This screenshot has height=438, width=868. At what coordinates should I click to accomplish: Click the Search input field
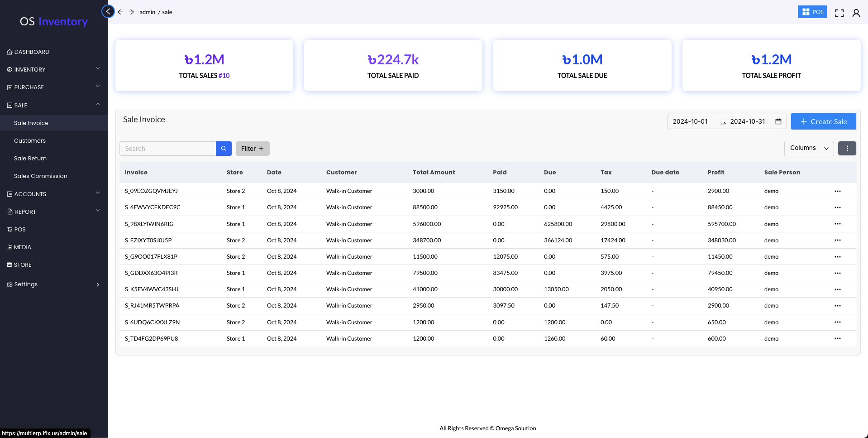point(167,149)
